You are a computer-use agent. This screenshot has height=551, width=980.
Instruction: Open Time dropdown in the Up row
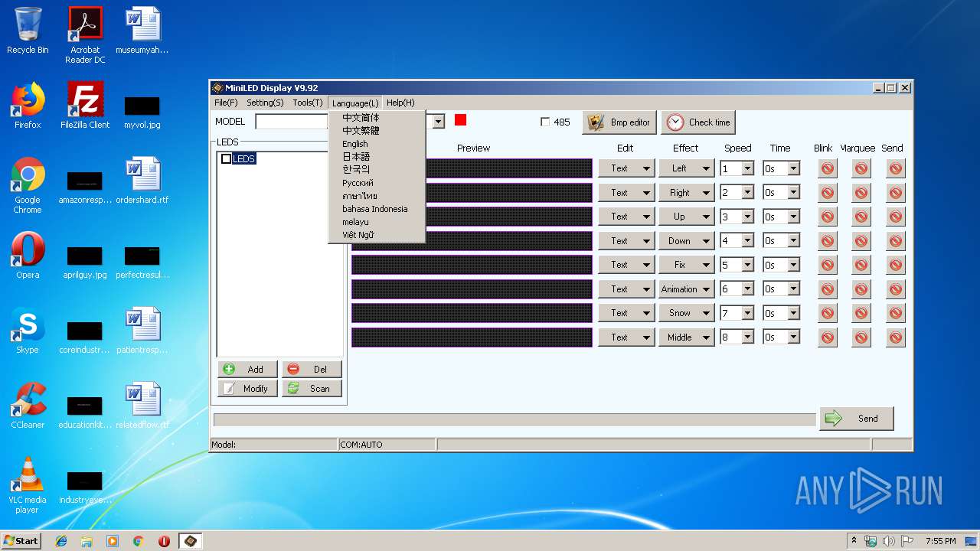point(793,217)
